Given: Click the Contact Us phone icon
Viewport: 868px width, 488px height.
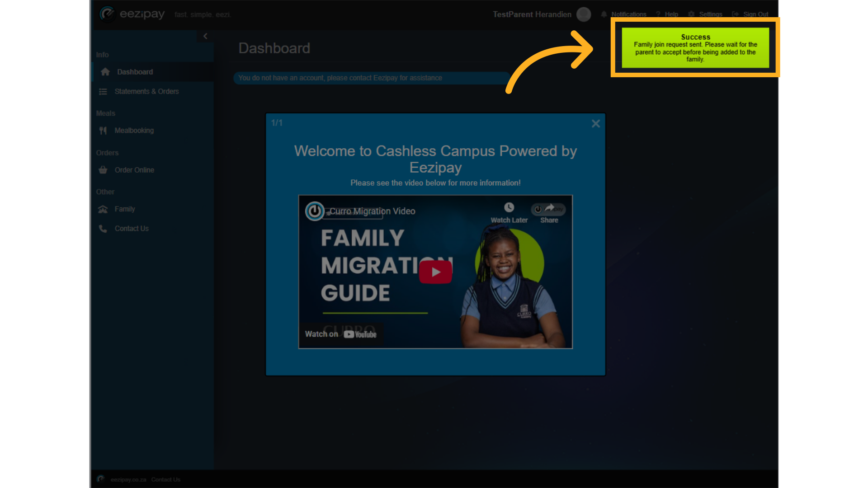Looking at the screenshot, I should tap(103, 229).
